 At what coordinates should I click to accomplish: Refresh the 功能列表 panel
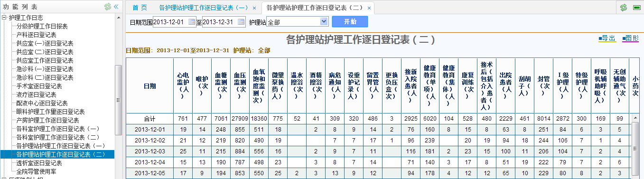[x=108, y=7]
